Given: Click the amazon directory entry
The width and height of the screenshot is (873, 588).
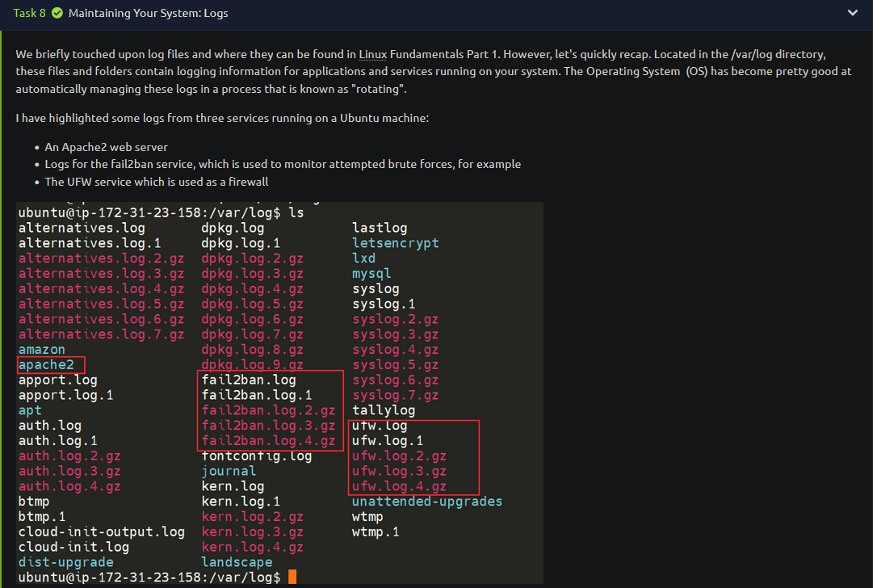Looking at the screenshot, I should click(42, 350).
